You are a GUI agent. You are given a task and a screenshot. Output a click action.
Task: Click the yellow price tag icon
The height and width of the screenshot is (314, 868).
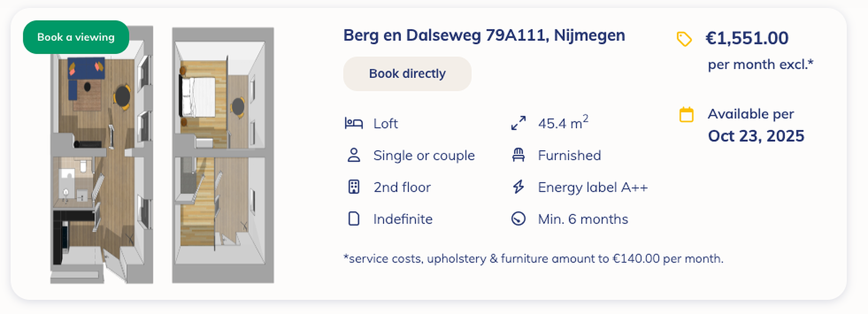684,39
